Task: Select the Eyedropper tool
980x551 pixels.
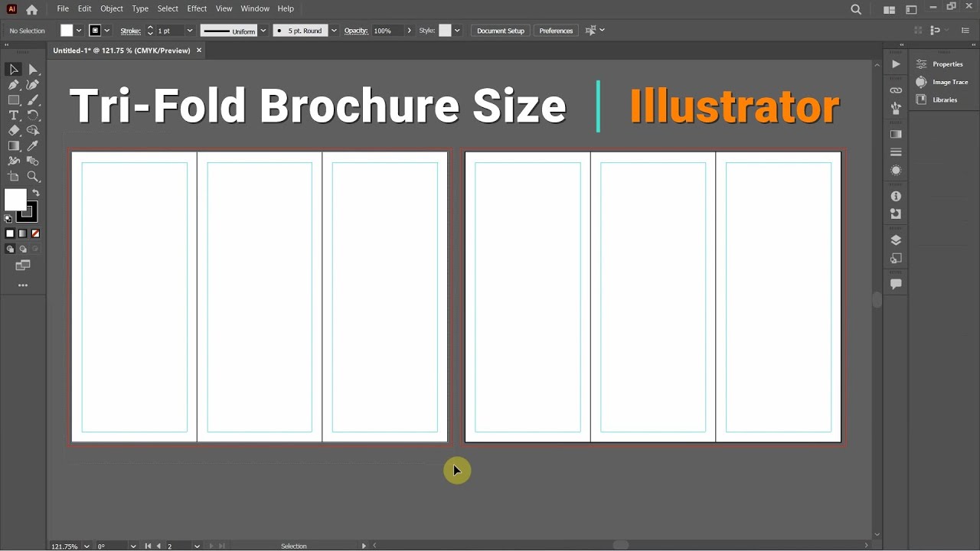Action: (x=33, y=146)
